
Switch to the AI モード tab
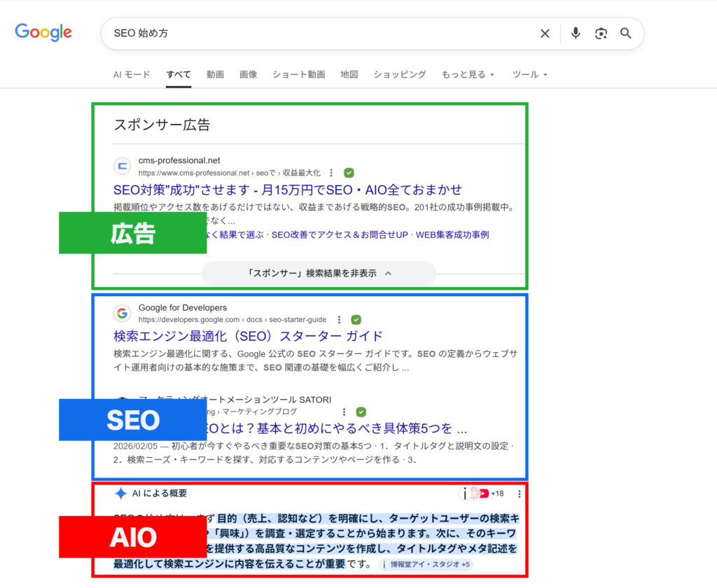pyautogui.click(x=132, y=74)
